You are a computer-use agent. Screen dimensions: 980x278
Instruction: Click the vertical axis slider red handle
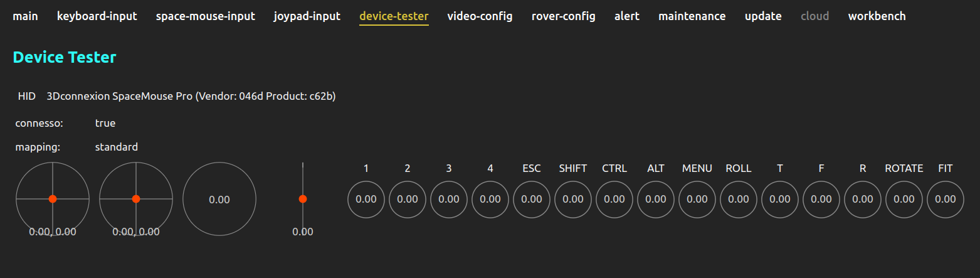303,199
